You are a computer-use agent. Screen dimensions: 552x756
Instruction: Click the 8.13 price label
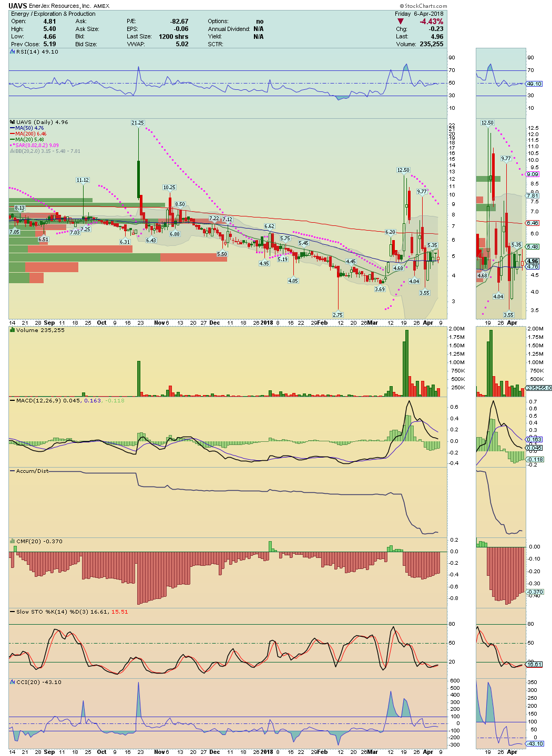coord(19,208)
